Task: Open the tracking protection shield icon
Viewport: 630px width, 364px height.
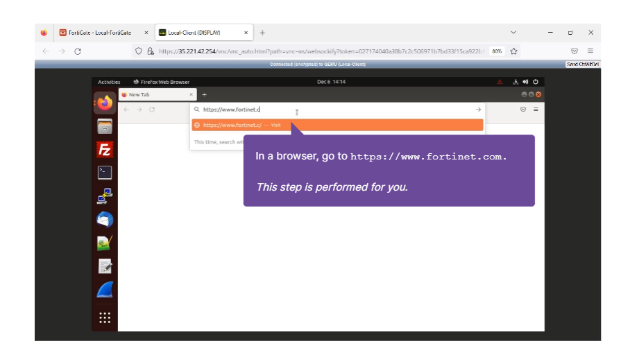Action: pos(139,51)
